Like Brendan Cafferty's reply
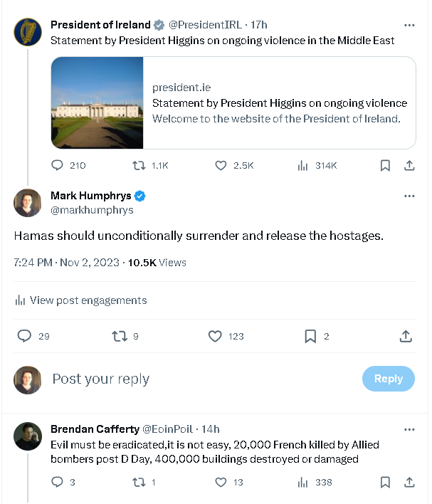This screenshot has width=432, height=504. tap(221, 482)
